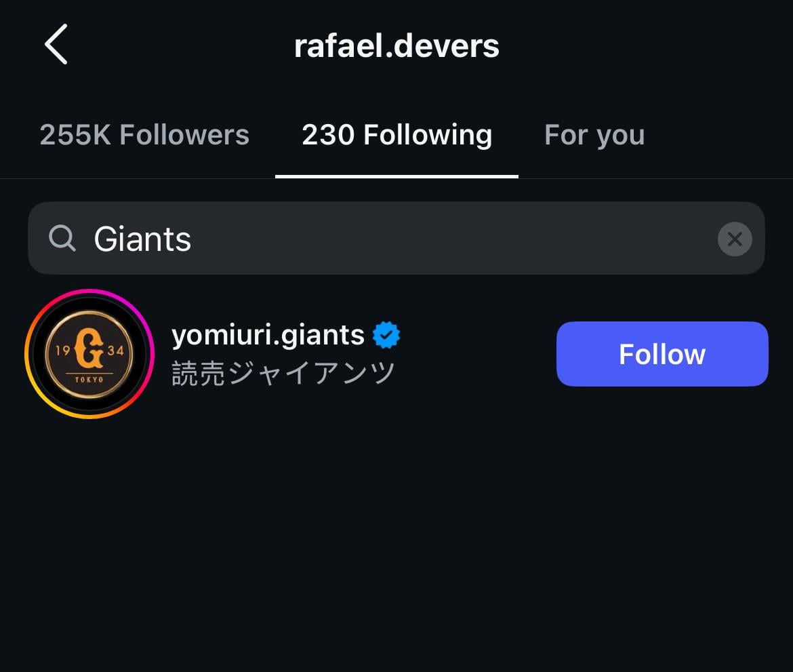Click the gradient ring around the profile photo
The height and width of the screenshot is (672, 793).
coord(89,293)
